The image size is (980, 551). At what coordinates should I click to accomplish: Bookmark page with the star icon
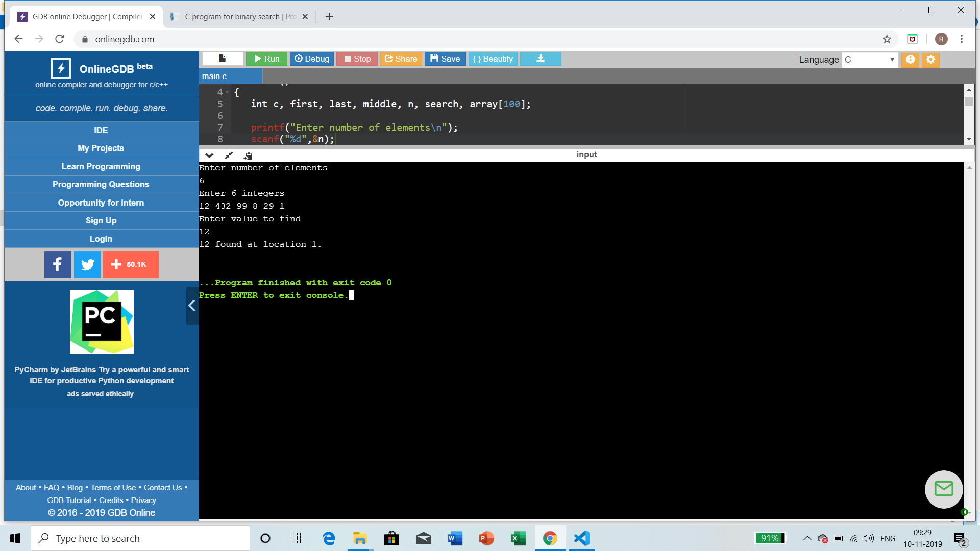(x=887, y=39)
